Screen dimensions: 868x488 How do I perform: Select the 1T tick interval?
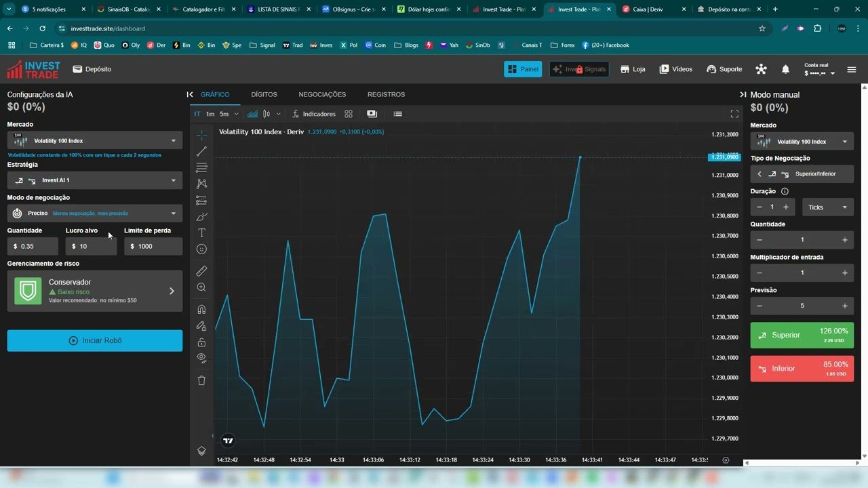pyautogui.click(x=197, y=114)
